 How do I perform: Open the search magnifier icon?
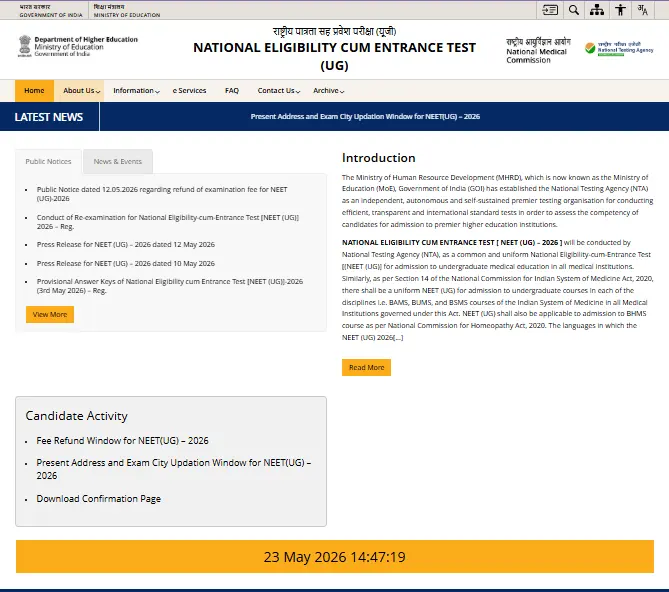[574, 10]
